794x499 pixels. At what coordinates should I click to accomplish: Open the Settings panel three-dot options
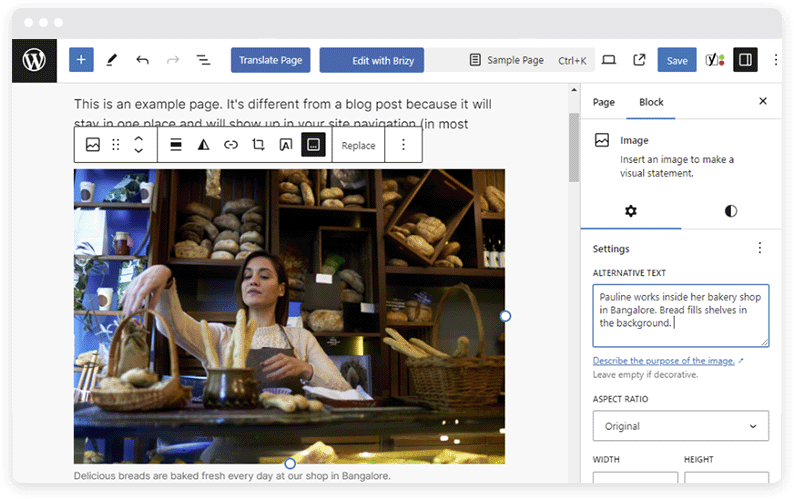759,248
